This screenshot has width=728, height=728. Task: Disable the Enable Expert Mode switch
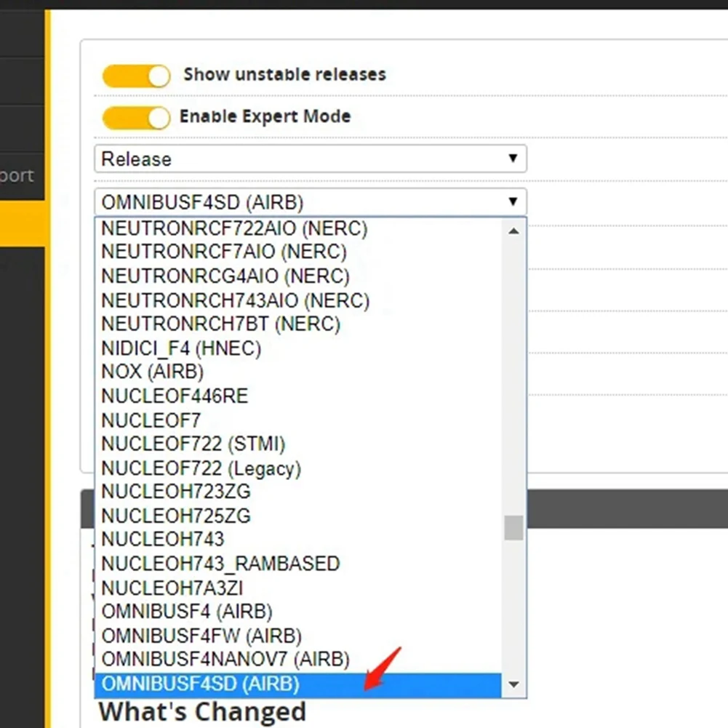[137, 118]
